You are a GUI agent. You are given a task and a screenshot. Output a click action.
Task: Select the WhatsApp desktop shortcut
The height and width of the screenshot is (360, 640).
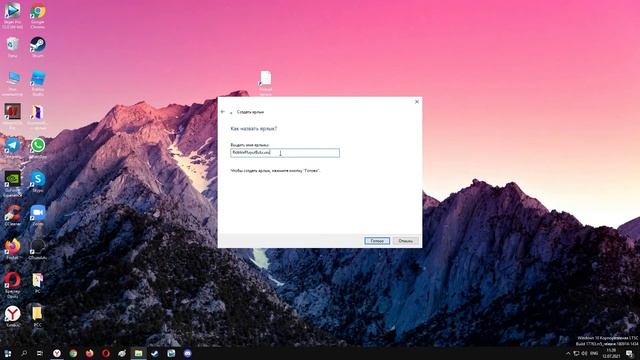38,149
